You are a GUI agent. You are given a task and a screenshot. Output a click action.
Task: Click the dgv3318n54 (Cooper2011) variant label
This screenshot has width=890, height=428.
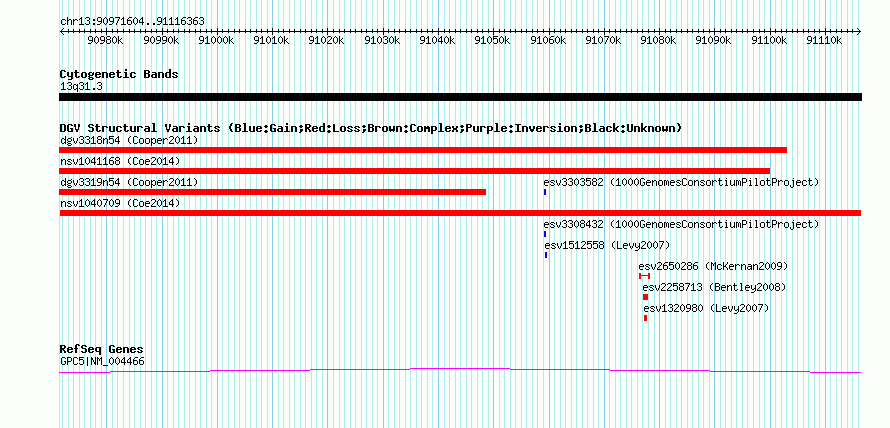[x=129, y=140]
